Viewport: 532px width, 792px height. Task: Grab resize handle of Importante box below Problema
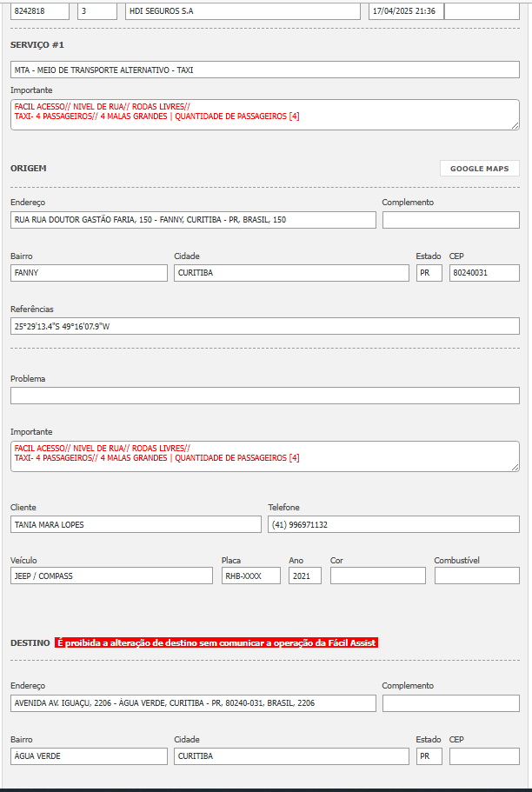click(515, 467)
